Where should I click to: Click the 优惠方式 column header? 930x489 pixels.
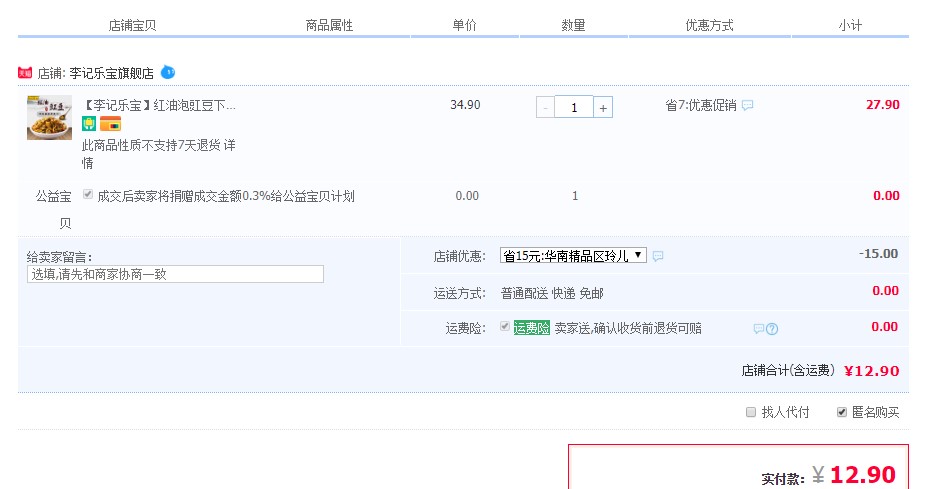(x=709, y=26)
